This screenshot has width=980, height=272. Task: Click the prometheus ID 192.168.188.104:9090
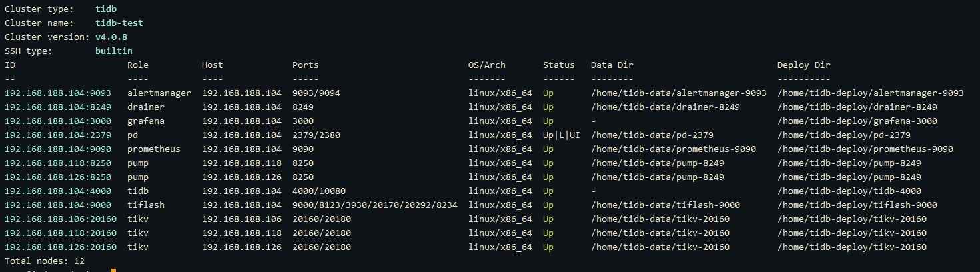[58, 149]
